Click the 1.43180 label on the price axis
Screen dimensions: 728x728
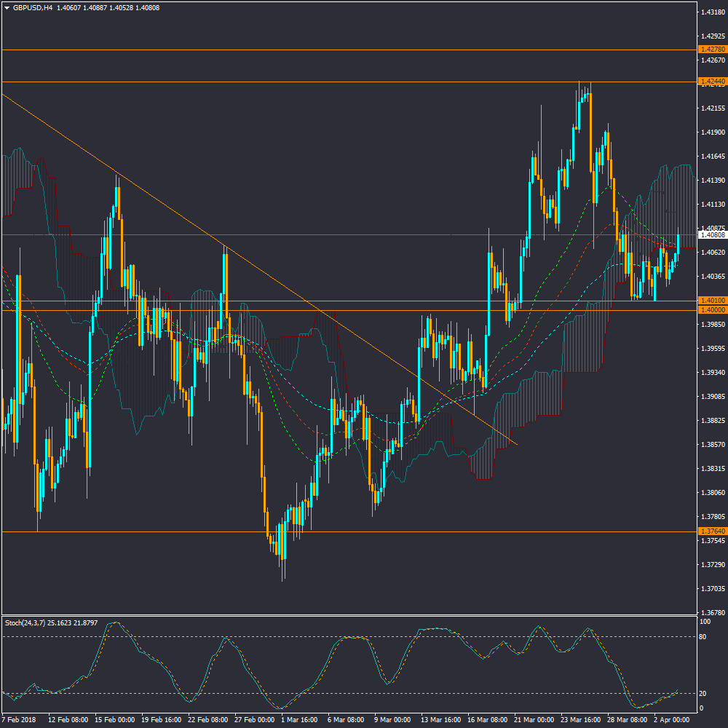[x=711, y=12]
